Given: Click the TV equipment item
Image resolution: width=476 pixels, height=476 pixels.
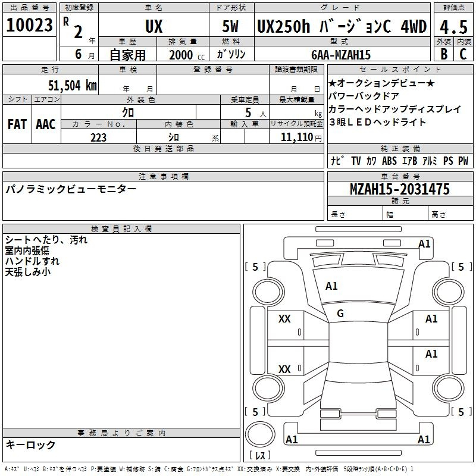Looking at the screenshot, I should (356, 161).
